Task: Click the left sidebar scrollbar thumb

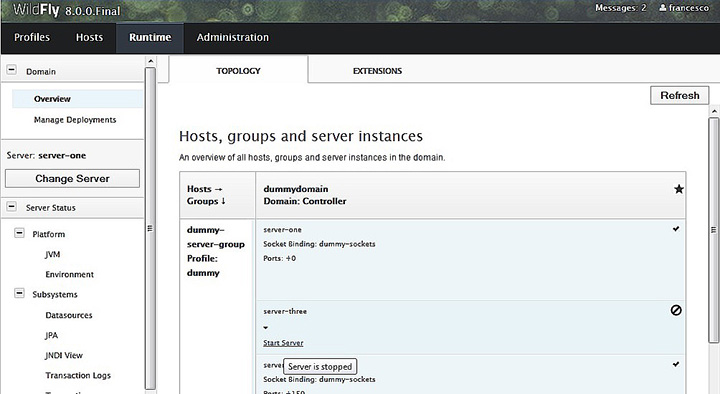Action: pyautogui.click(x=150, y=228)
